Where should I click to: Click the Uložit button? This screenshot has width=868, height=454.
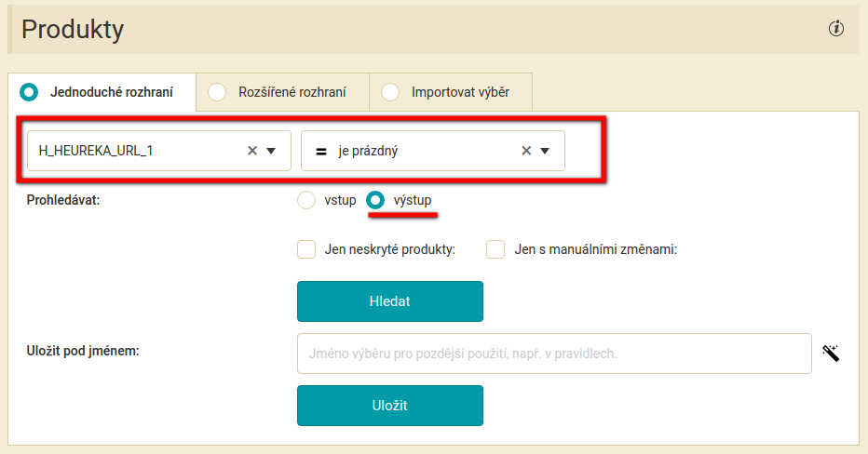389,406
